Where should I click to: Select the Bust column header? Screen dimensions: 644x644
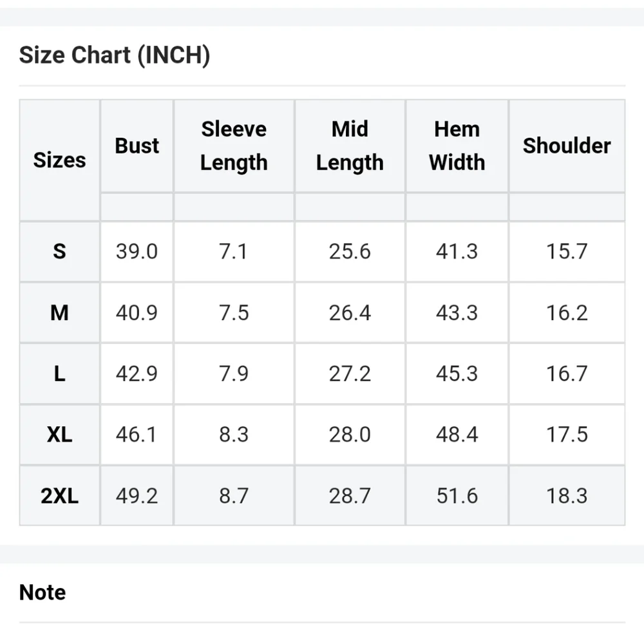click(x=137, y=146)
